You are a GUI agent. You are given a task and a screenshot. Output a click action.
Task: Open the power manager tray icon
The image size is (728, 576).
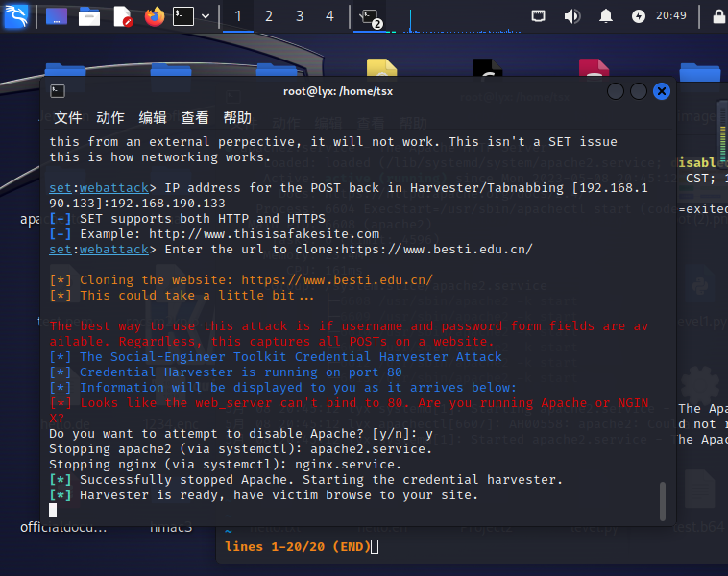coord(639,16)
